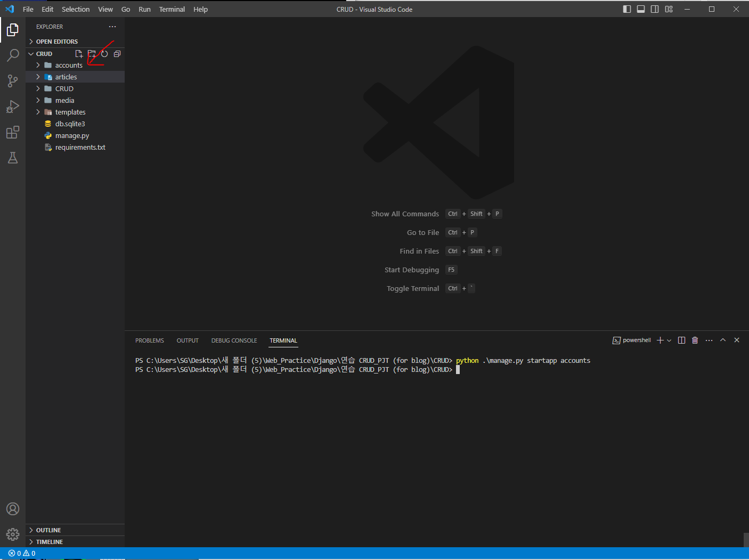
Task: Toggle Panel layout button in title bar
Action: [641, 9]
